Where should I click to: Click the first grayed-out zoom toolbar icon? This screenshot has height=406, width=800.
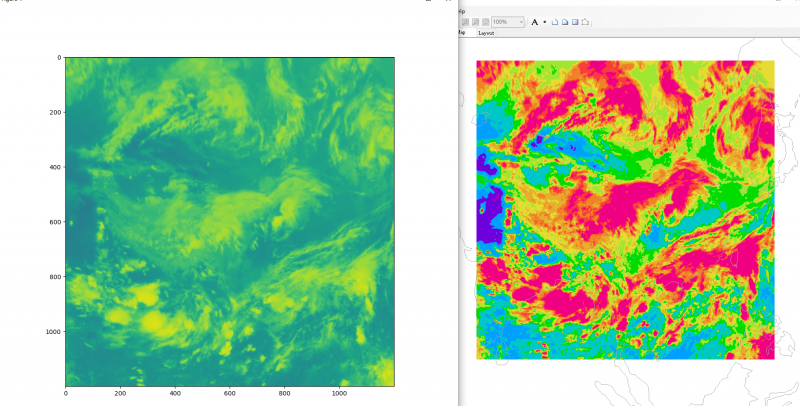pos(464,21)
